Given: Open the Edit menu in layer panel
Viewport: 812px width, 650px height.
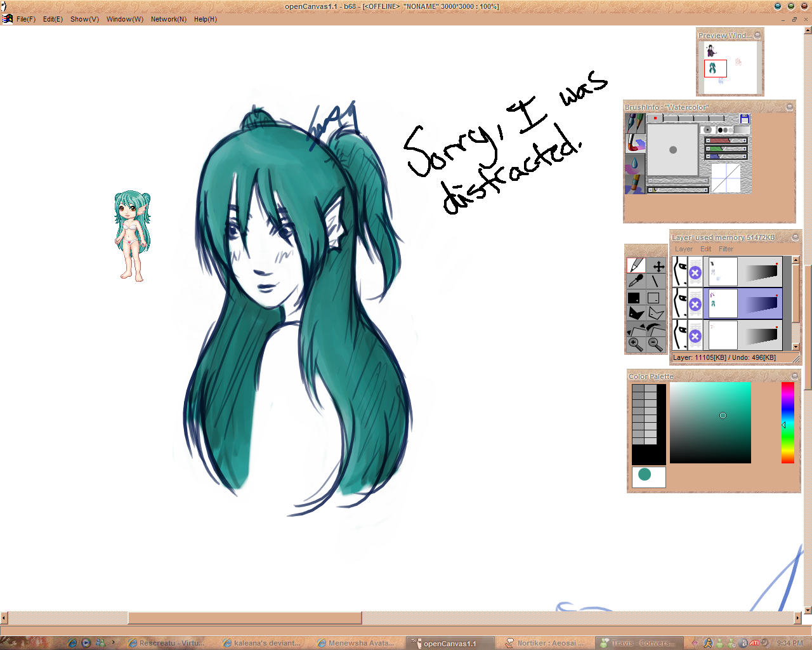Looking at the screenshot, I should (x=705, y=249).
